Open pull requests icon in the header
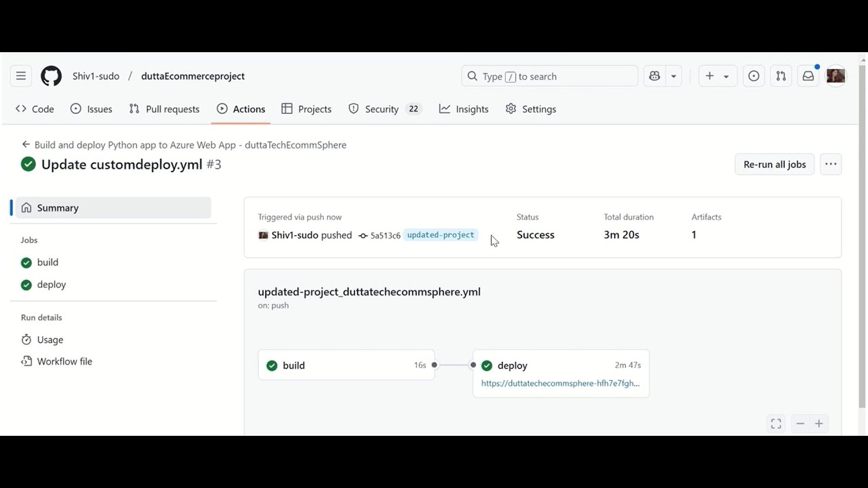Screen dimensions: 868x488 click(781, 76)
